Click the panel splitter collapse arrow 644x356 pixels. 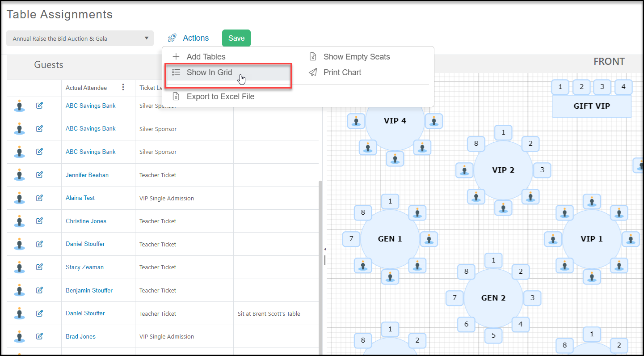(325, 249)
